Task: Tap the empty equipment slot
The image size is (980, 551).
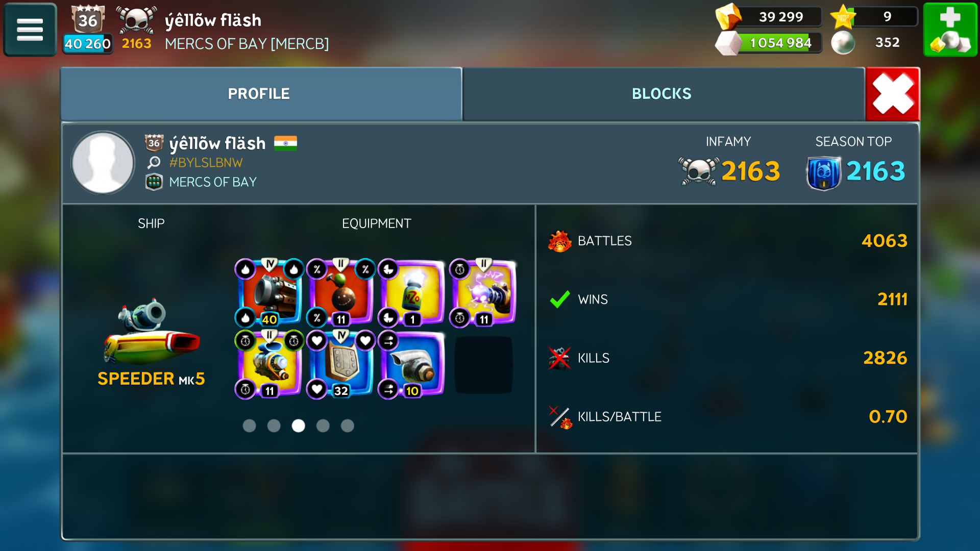Action: 483,364
